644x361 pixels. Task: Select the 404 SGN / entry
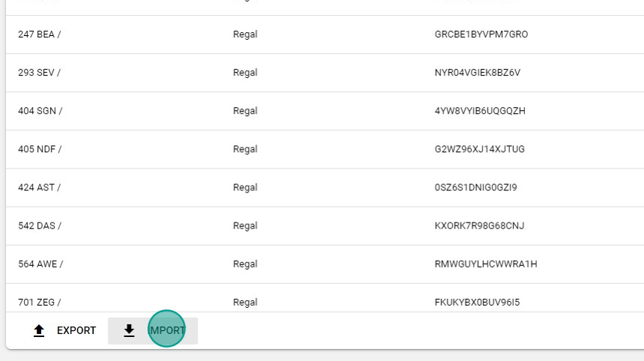click(x=325, y=111)
